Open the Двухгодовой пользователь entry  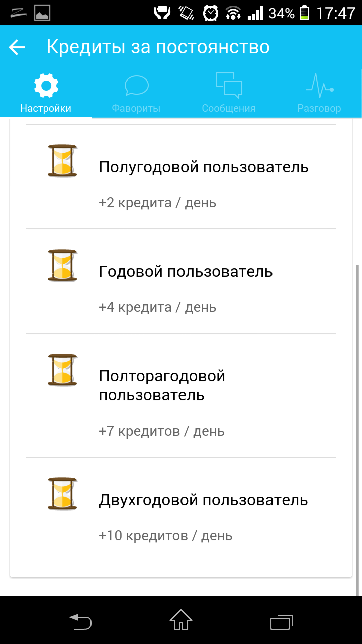click(181, 510)
